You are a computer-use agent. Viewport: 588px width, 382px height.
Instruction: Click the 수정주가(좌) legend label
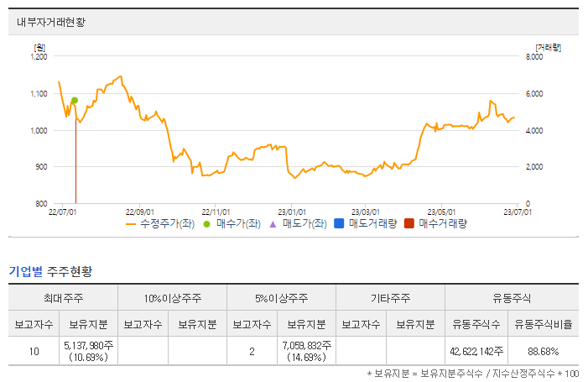(x=167, y=223)
